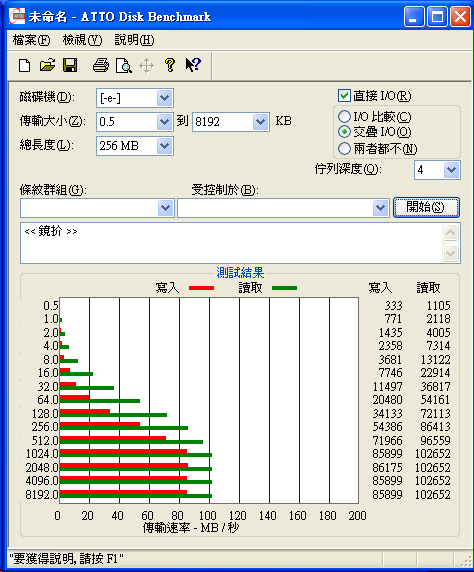Click the ATTO application icon in title bar
474x572 pixels.
(x=17, y=16)
